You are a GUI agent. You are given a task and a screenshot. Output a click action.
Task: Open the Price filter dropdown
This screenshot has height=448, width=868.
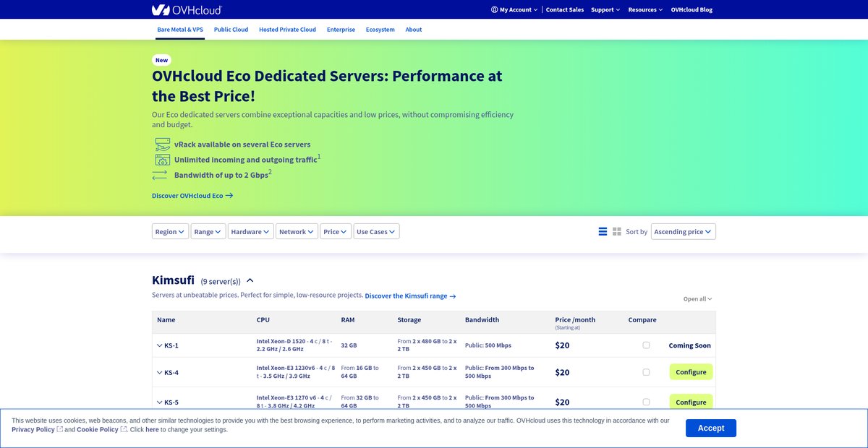click(336, 231)
